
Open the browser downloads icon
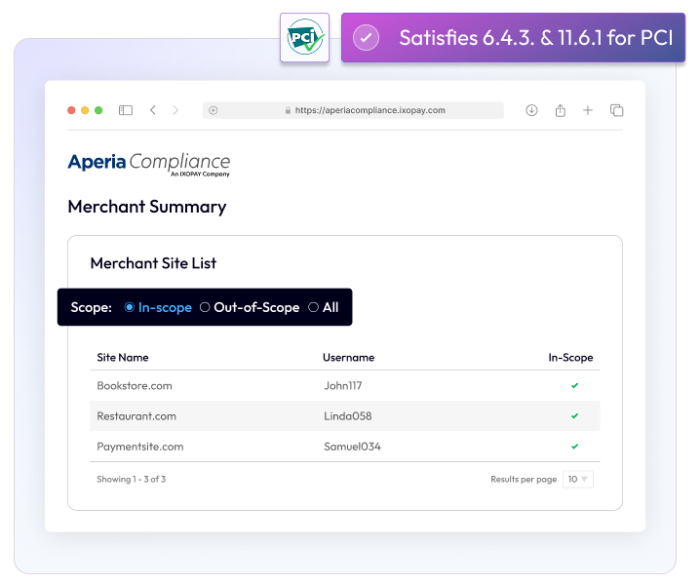point(532,110)
